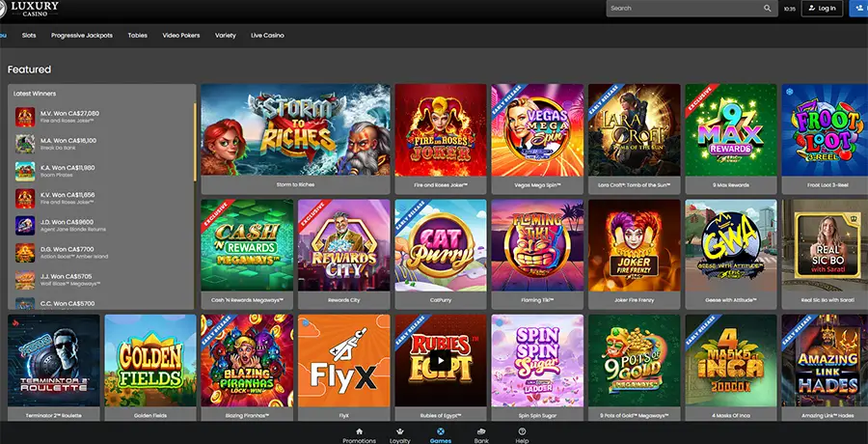This screenshot has height=444, width=868.
Task: Click Amber Island winner icon for D.G.
Action: click(x=25, y=253)
